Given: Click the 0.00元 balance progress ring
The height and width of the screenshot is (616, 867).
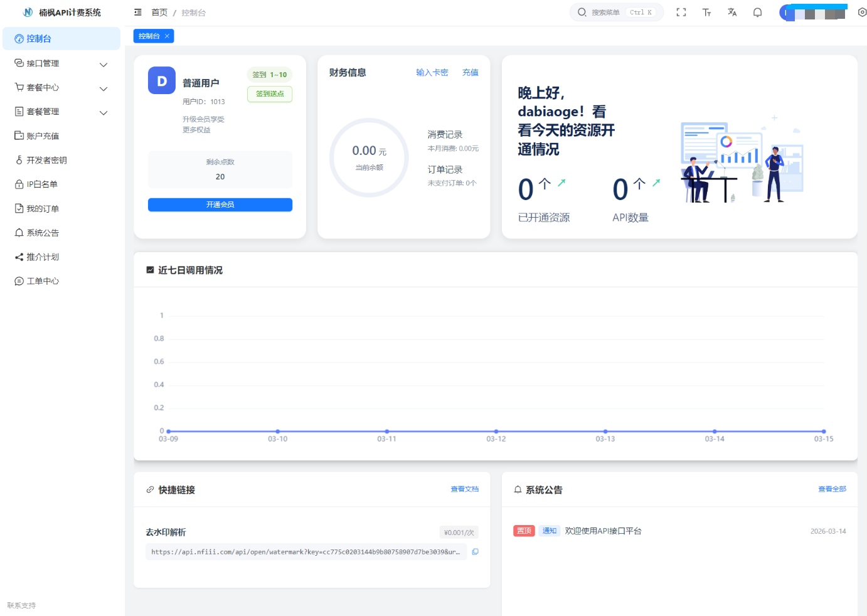Looking at the screenshot, I should coord(369,157).
